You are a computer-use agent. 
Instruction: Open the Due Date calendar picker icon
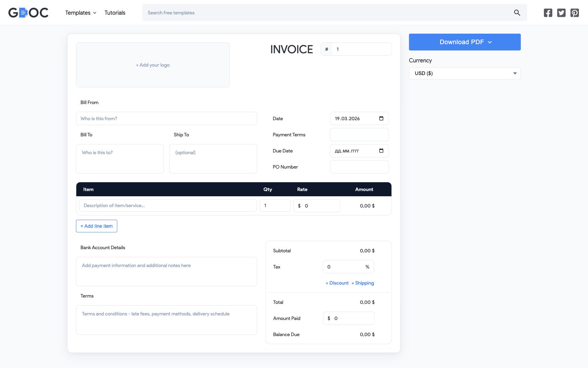[x=381, y=151]
